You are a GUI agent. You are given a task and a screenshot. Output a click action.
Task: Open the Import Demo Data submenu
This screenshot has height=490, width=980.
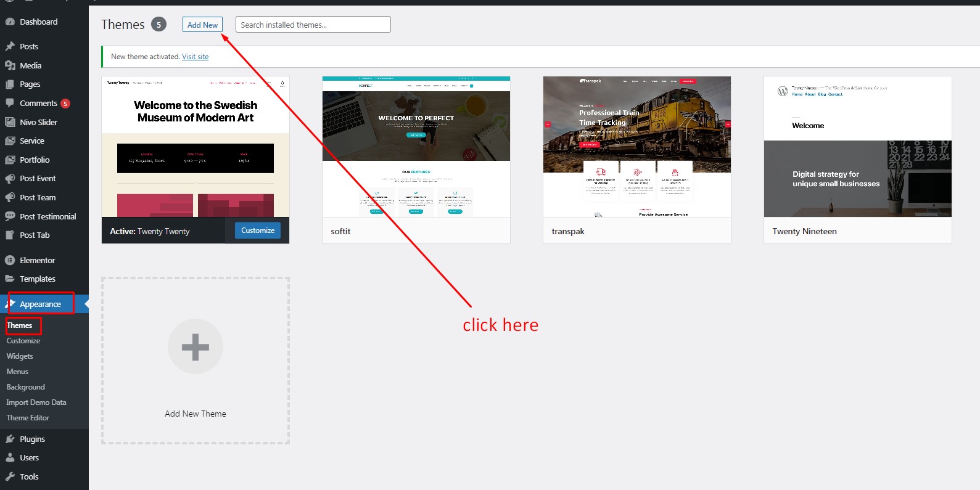tap(36, 402)
